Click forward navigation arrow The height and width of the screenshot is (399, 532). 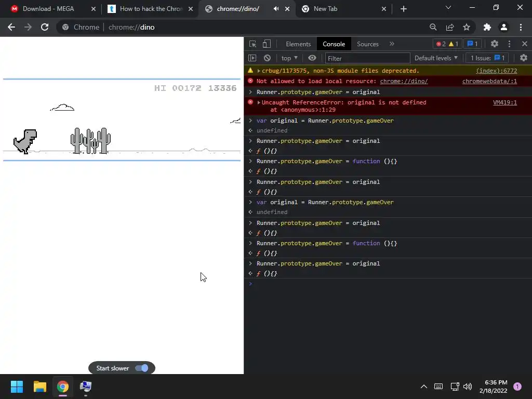click(28, 27)
